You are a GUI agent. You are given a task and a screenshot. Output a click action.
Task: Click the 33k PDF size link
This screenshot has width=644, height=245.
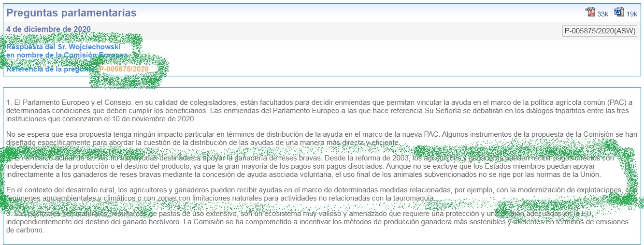(x=602, y=14)
